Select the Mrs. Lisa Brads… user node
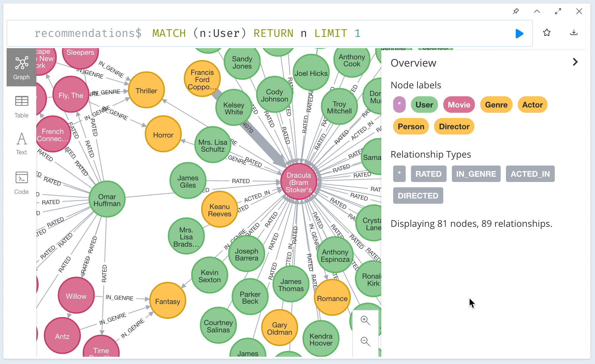This screenshot has width=595, height=364. click(x=186, y=236)
